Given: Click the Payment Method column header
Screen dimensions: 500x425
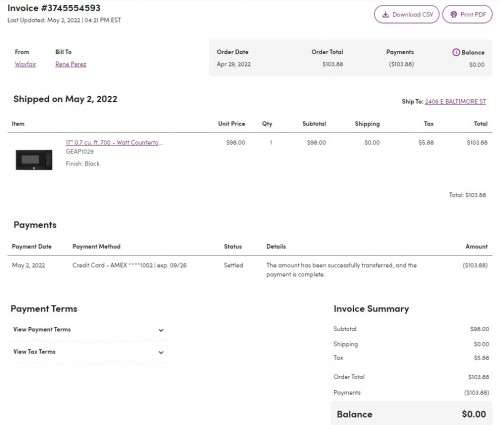Looking at the screenshot, I should point(96,247).
